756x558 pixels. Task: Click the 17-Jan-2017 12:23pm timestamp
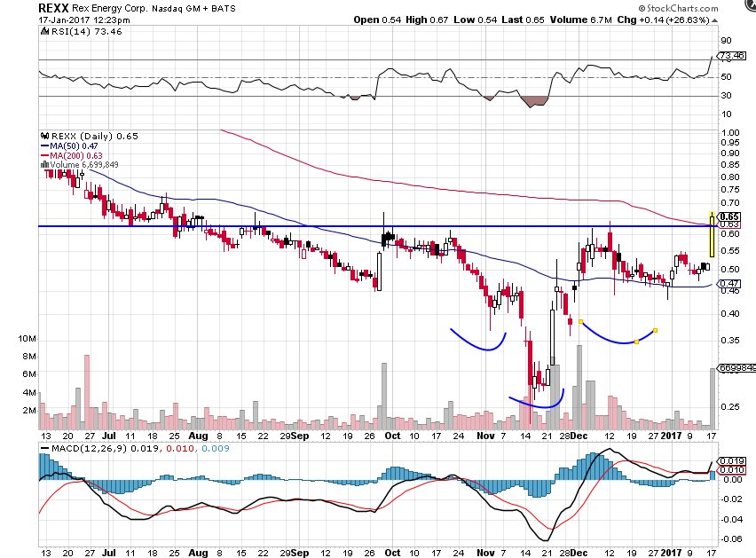point(84,20)
